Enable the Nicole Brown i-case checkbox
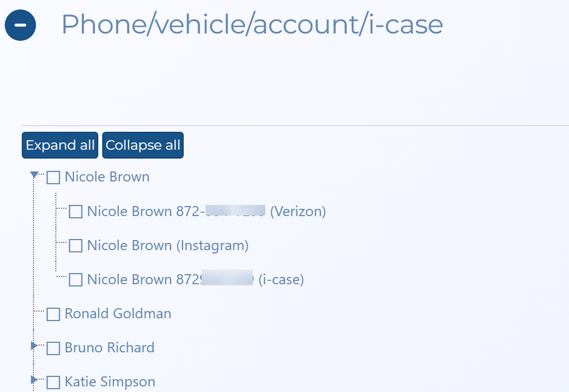 pos(75,280)
